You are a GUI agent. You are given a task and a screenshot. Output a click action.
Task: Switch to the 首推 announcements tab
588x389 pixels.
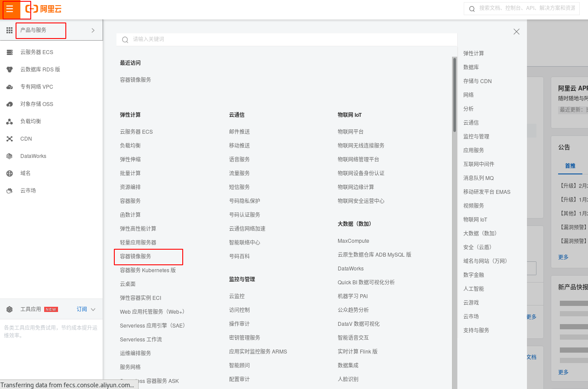click(x=570, y=166)
